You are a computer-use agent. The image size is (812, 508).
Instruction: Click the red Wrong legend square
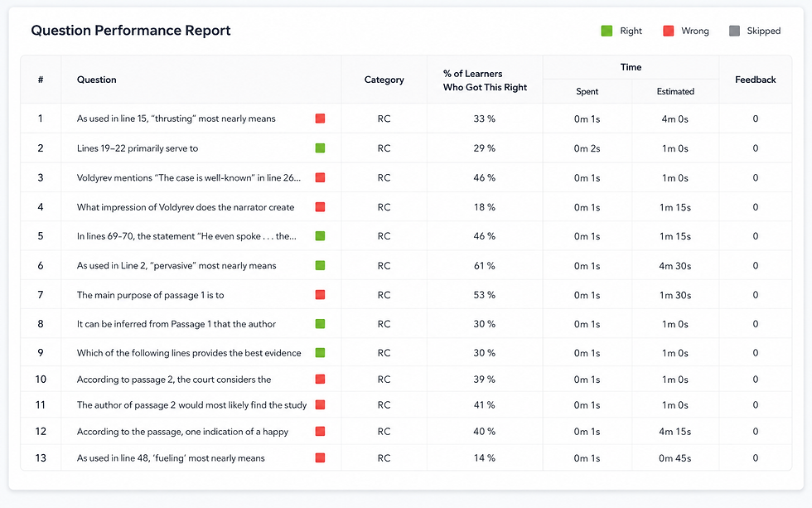(669, 31)
